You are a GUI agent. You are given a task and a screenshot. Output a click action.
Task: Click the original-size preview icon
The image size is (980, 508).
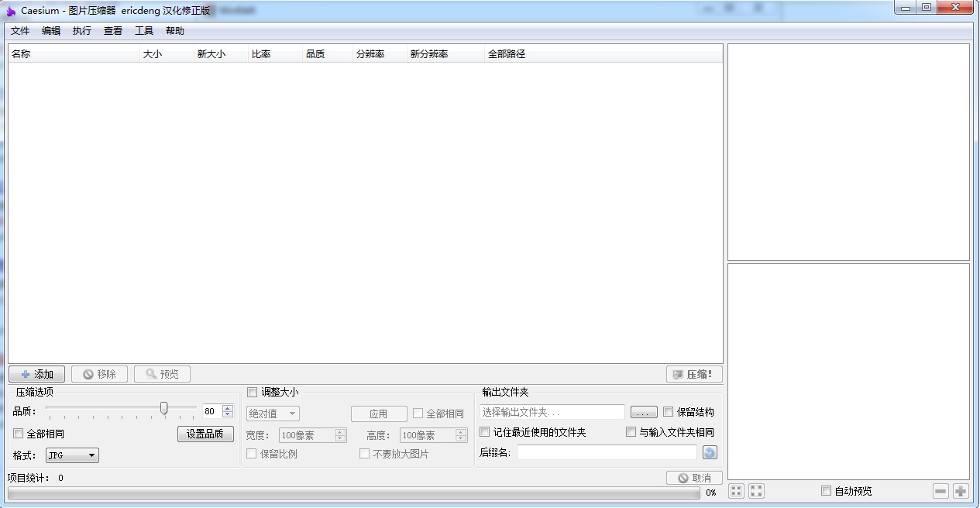(x=756, y=491)
